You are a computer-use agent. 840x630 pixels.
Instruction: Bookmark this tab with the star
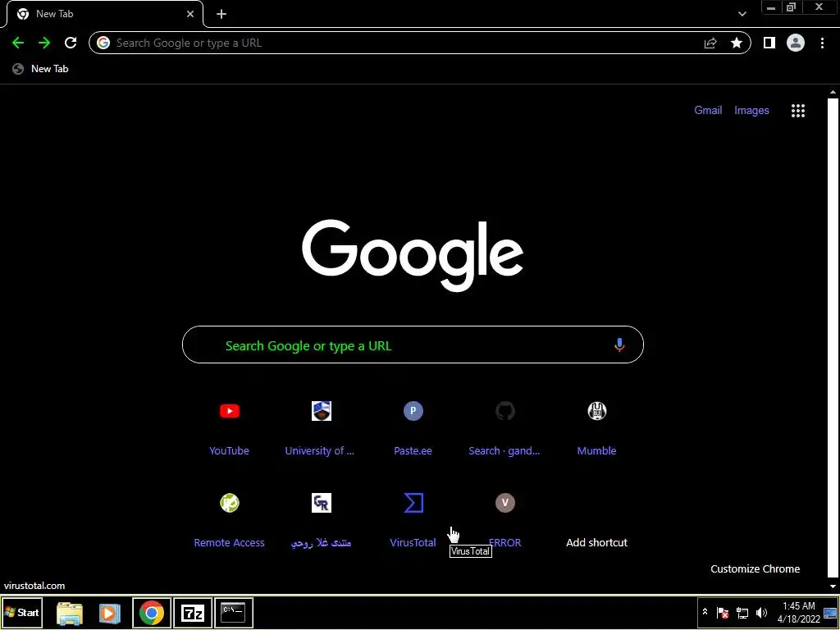(737, 43)
